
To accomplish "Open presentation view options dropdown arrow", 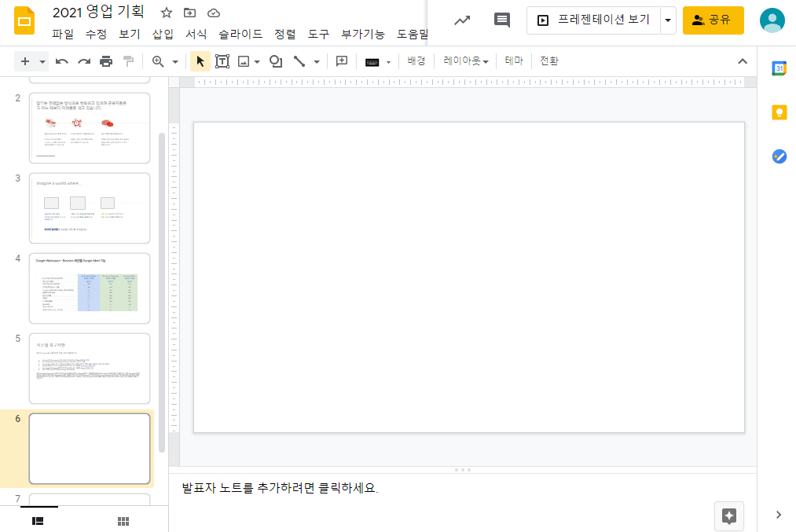I will [668, 20].
